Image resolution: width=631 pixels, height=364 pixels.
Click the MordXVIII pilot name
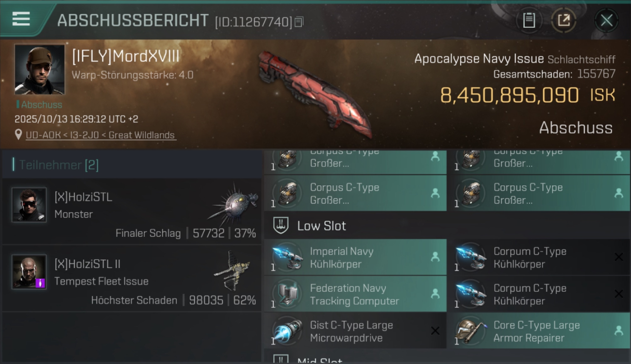(x=126, y=56)
